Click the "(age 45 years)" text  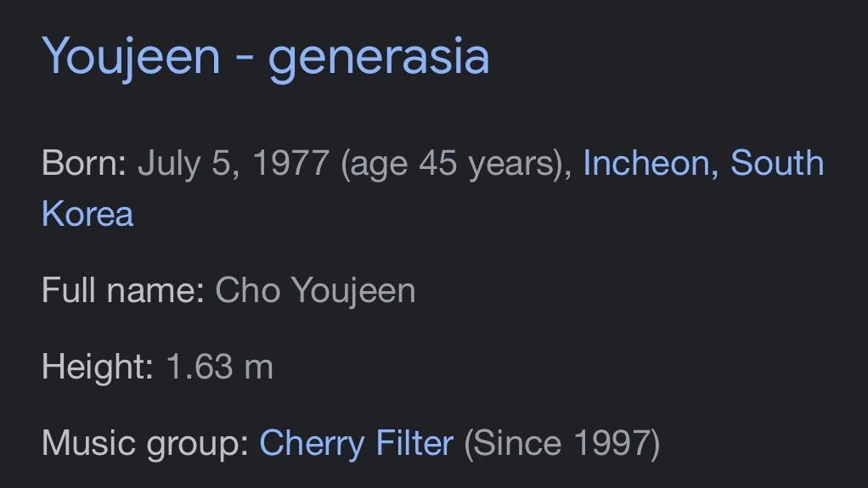click(x=451, y=163)
